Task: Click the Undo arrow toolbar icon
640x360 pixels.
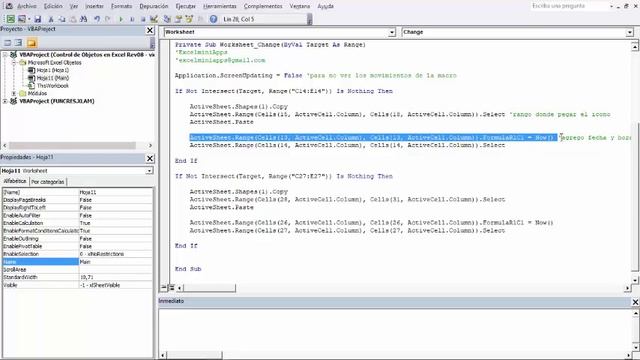Action: 97,19
